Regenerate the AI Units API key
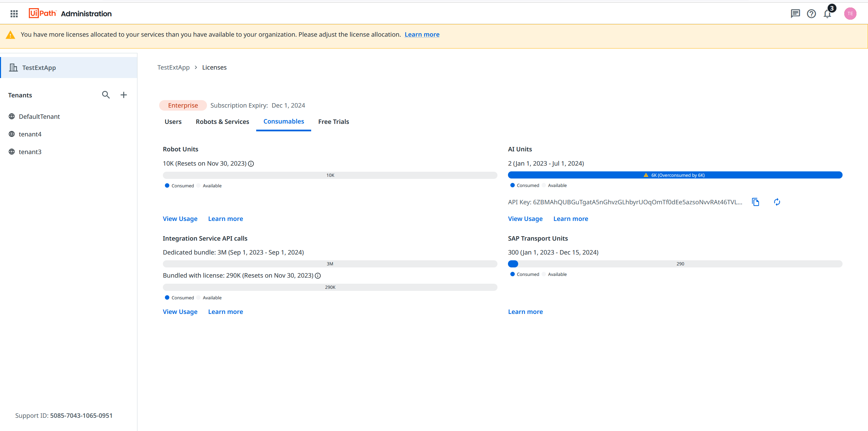The width and height of the screenshot is (868, 431). [x=777, y=202]
